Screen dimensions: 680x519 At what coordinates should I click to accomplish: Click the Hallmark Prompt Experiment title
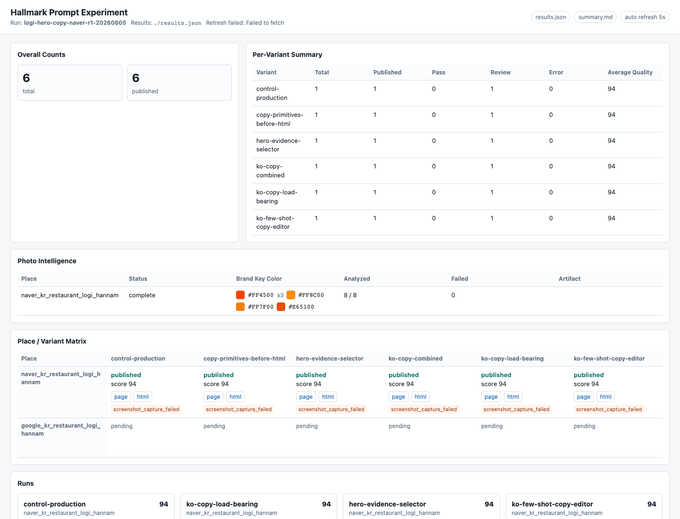[69, 12]
